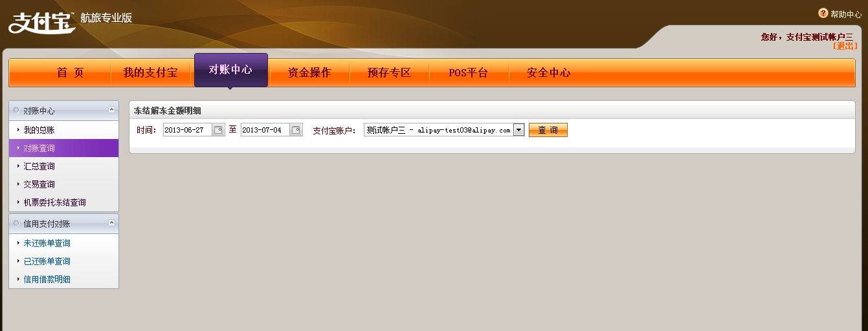Click the help center question mark icon
The width and height of the screenshot is (868, 331).
pos(823,13)
